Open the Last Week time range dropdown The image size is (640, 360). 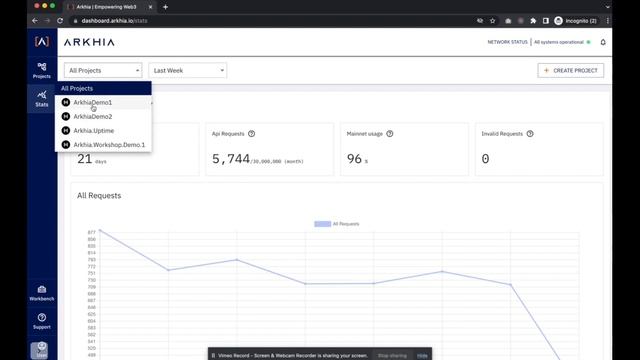(x=188, y=70)
